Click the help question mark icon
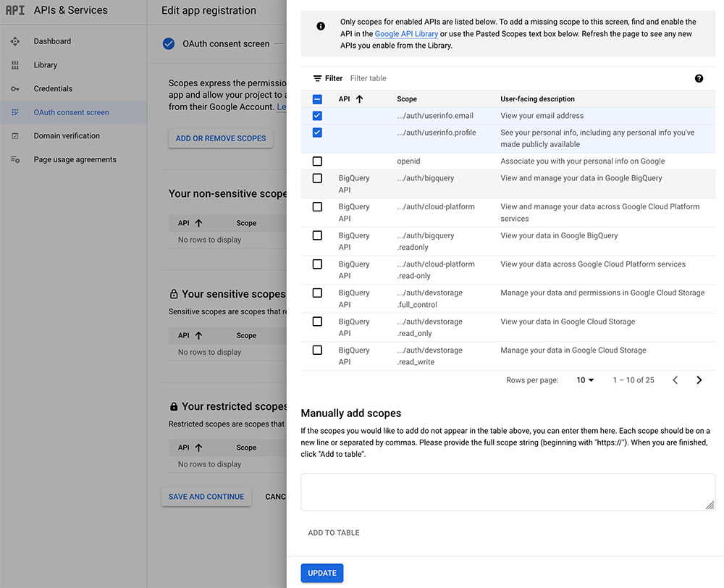724x588 pixels. click(699, 78)
